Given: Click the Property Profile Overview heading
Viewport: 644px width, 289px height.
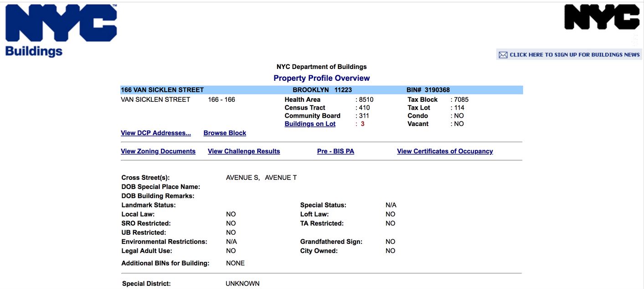Looking at the screenshot, I should point(322,78).
